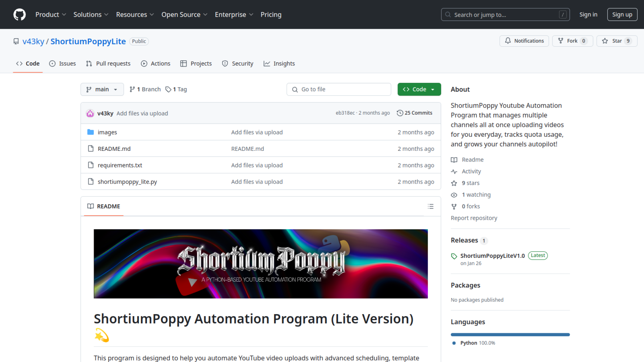Click the v43ky avatar in commit row

click(x=90, y=113)
